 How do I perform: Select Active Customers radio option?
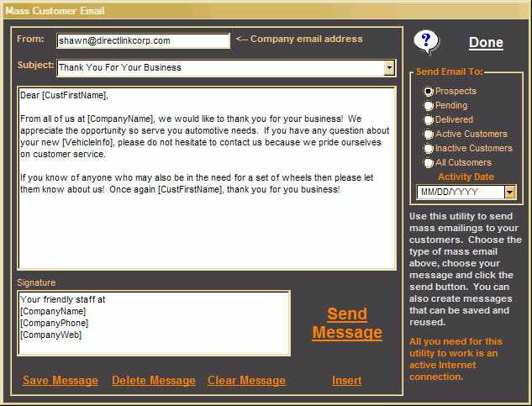(428, 134)
